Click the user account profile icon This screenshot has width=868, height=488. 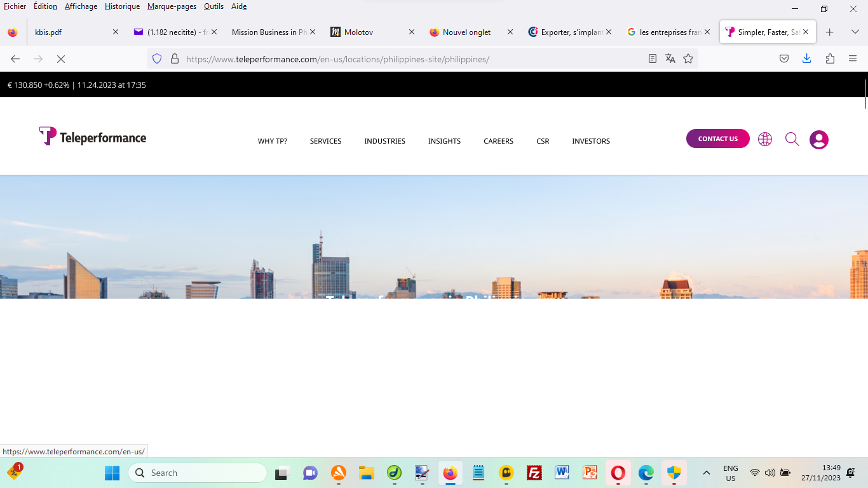[x=818, y=140]
